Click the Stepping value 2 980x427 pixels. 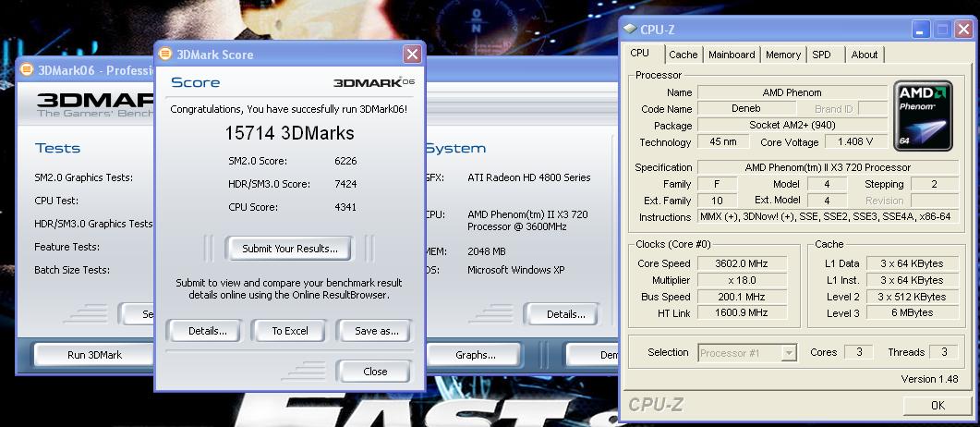(x=935, y=184)
